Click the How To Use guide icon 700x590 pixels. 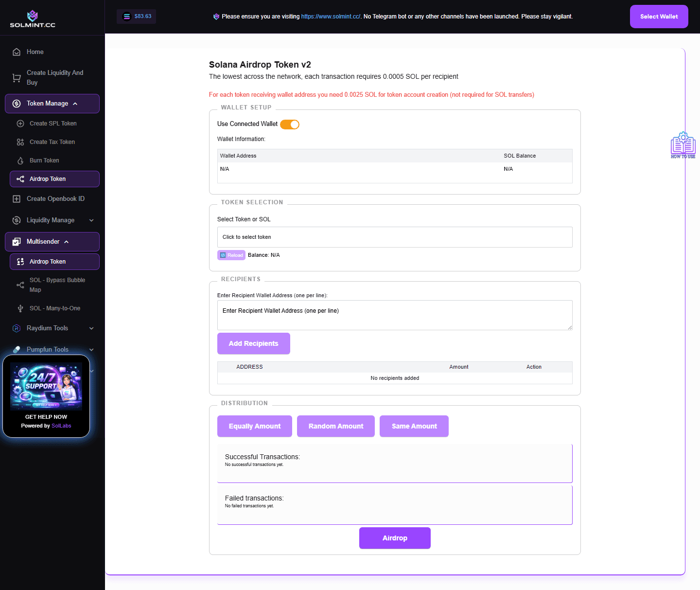[682, 144]
